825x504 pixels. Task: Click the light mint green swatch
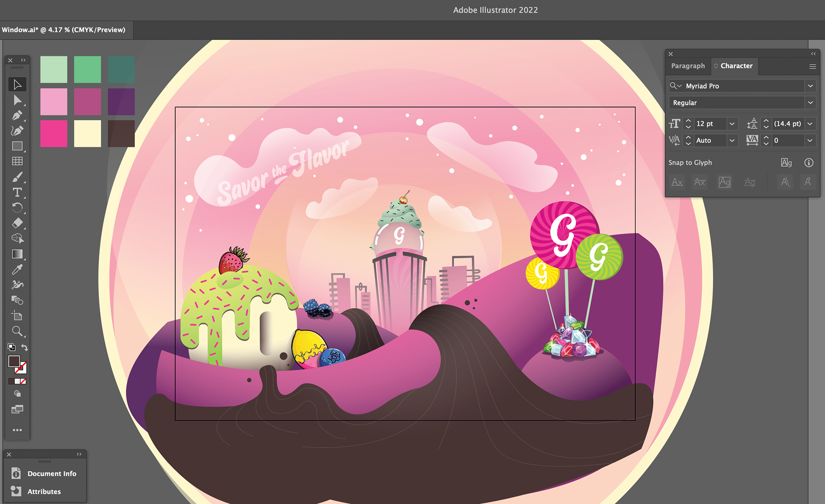click(54, 69)
